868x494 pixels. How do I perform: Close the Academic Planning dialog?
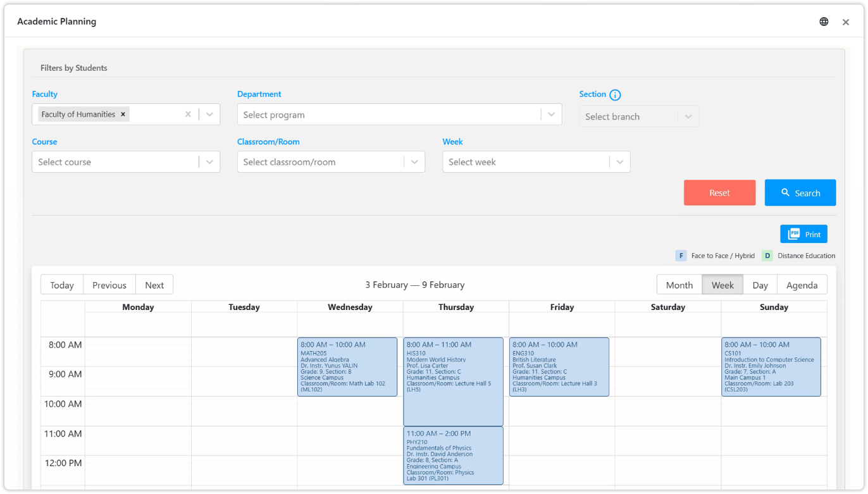(x=846, y=22)
